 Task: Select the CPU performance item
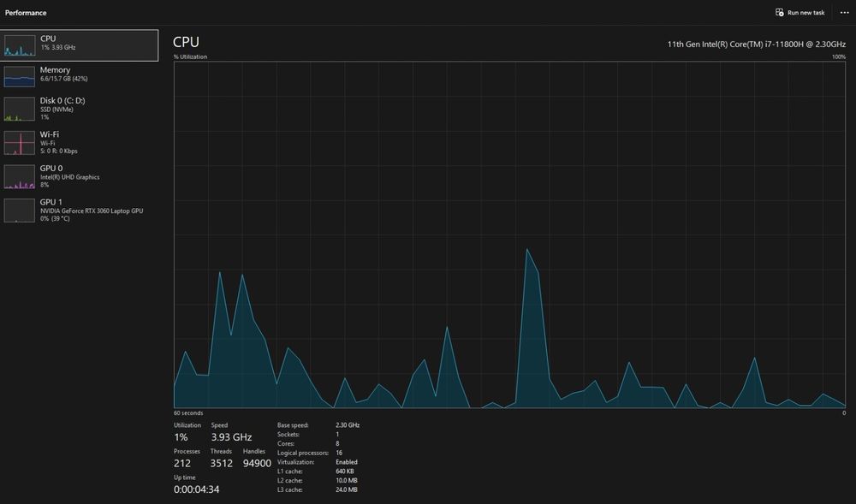coord(79,45)
